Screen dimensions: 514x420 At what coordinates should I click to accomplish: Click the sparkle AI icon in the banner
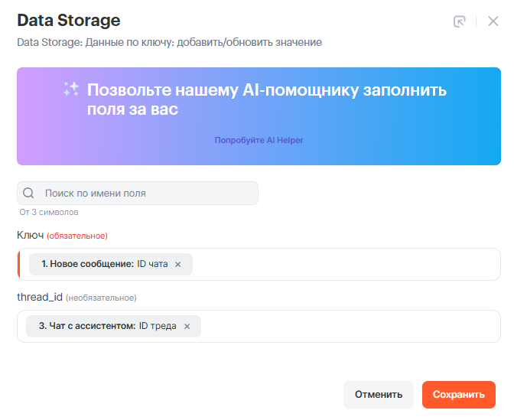coord(71,90)
